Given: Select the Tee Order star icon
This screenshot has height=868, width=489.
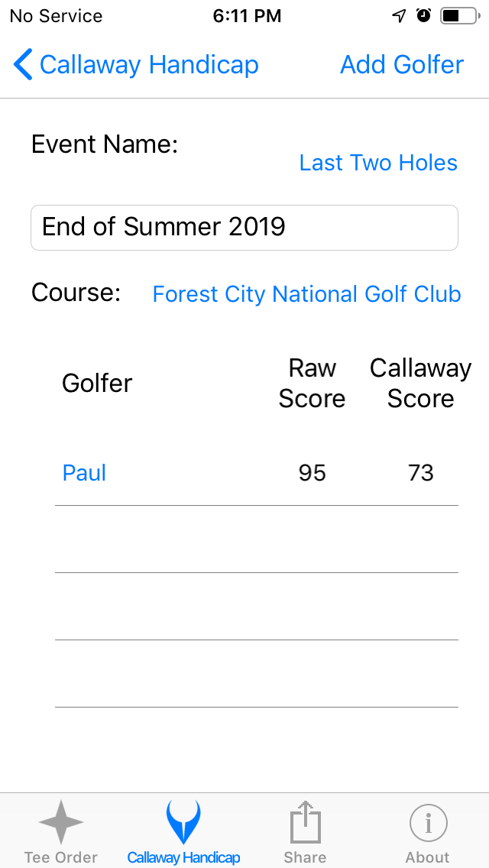Looking at the screenshot, I should click(x=60, y=822).
